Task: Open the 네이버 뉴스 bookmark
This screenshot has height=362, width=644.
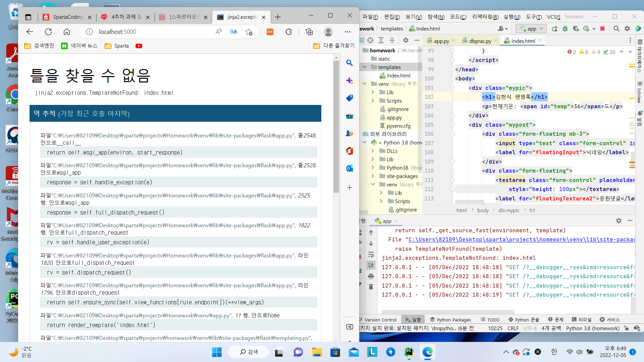Action: coord(79,46)
